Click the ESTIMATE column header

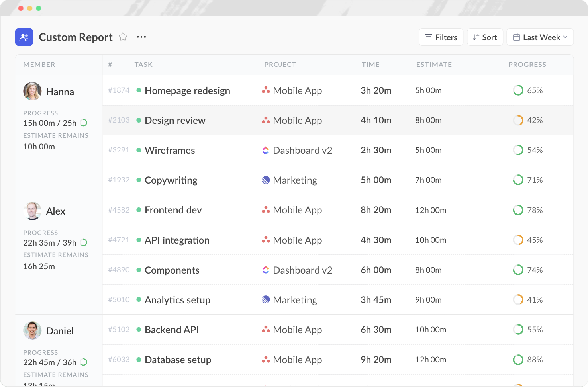point(434,64)
